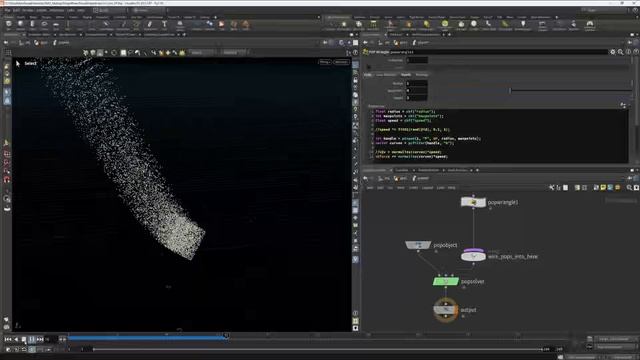
Task: Select the green popsolver node
Action: (x=446, y=281)
